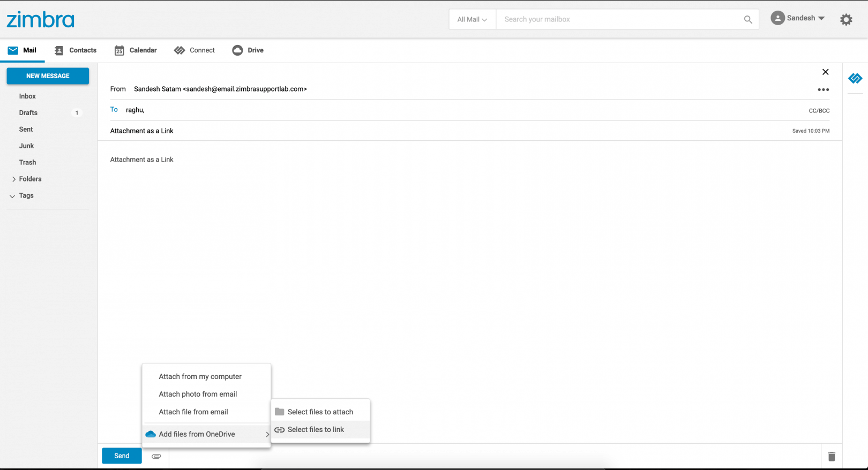This screenshot has width=868, height=470.
Task: Expand the Folders tree
Action: (14, 179)
